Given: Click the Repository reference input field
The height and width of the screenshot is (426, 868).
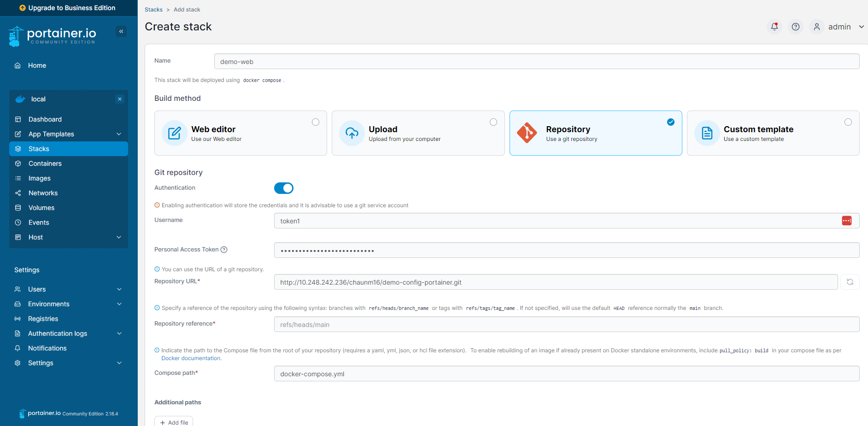Looking at the screenshot, I should coord(567,324).
